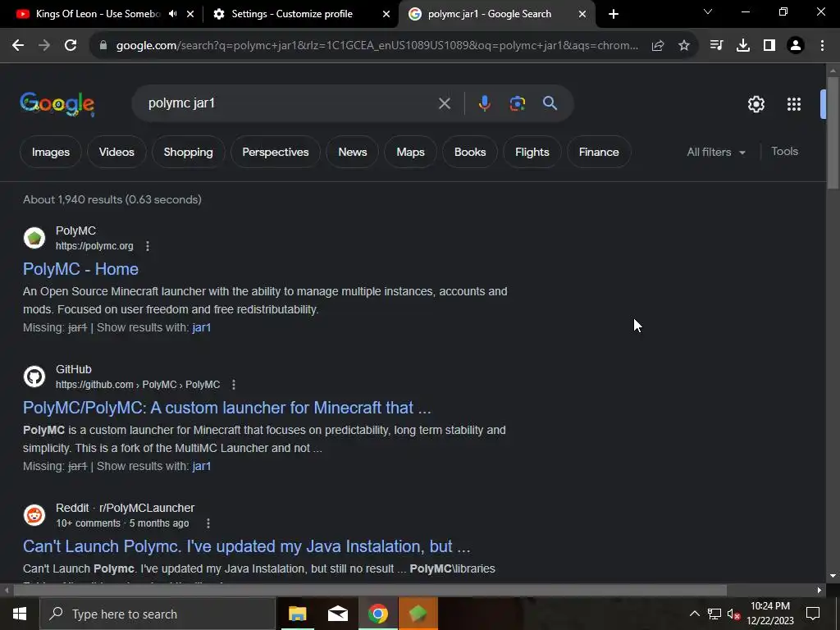840x630 pixels.
Task: Show results with jar1 under PolyMC Home
Action: tap(202, 327)
